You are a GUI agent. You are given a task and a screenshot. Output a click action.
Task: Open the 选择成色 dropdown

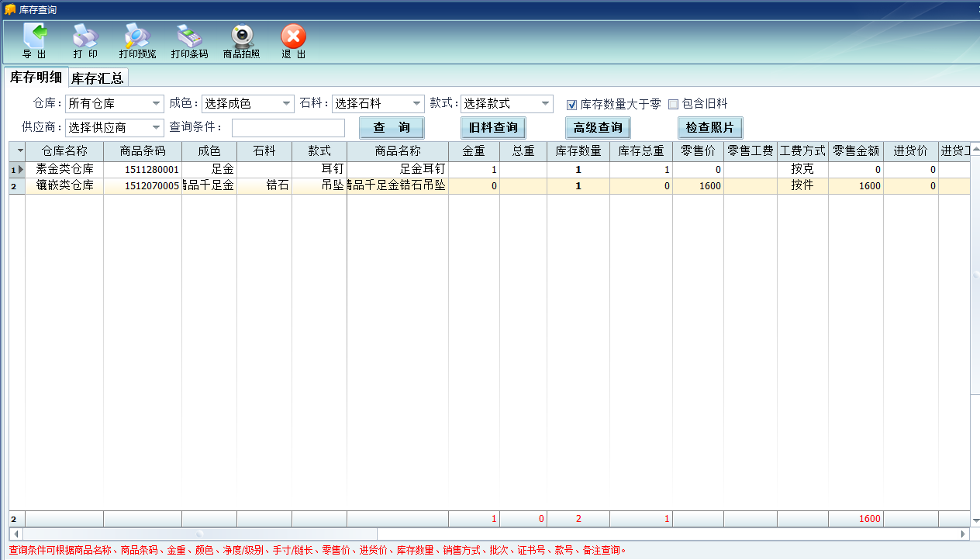click(287, 104)
